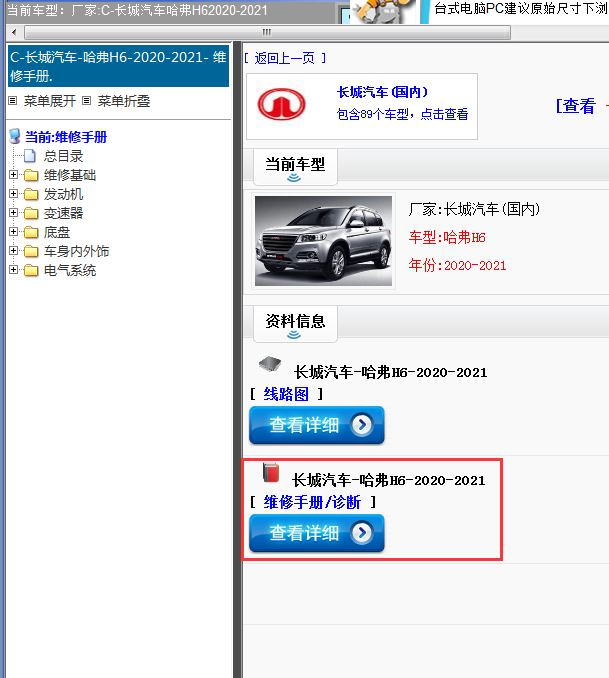
Task: Click the 当前:维修手册 root node
Action: tap(66, 137)
